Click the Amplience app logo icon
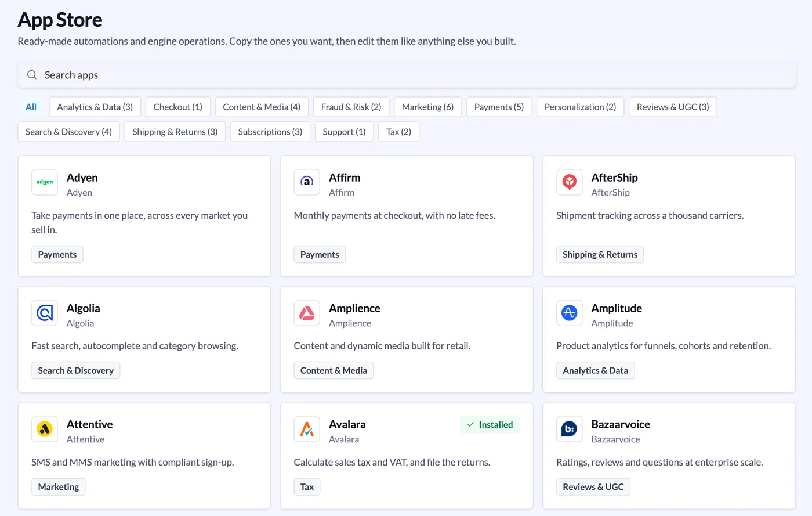The image size is (812, 516). point(307,313)
